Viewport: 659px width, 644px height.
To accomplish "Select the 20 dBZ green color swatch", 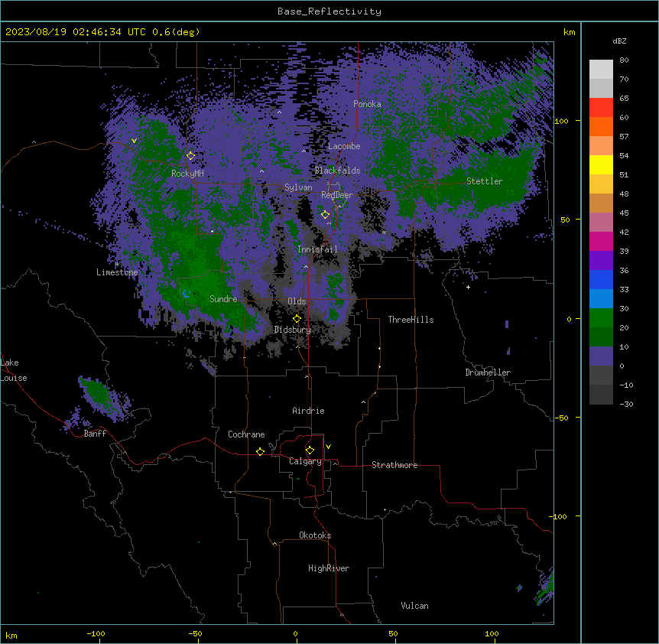I will click(601, 318).
